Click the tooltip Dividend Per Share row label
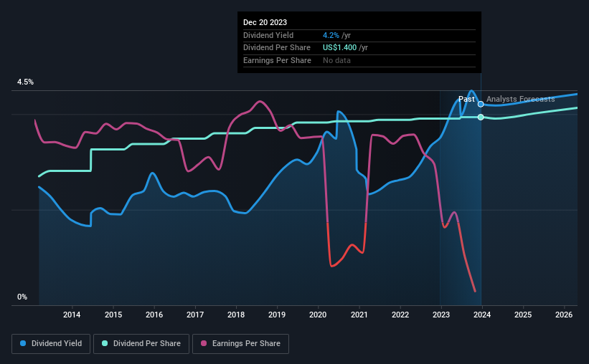The image size is (589, 364). click(x=277, y=48)
